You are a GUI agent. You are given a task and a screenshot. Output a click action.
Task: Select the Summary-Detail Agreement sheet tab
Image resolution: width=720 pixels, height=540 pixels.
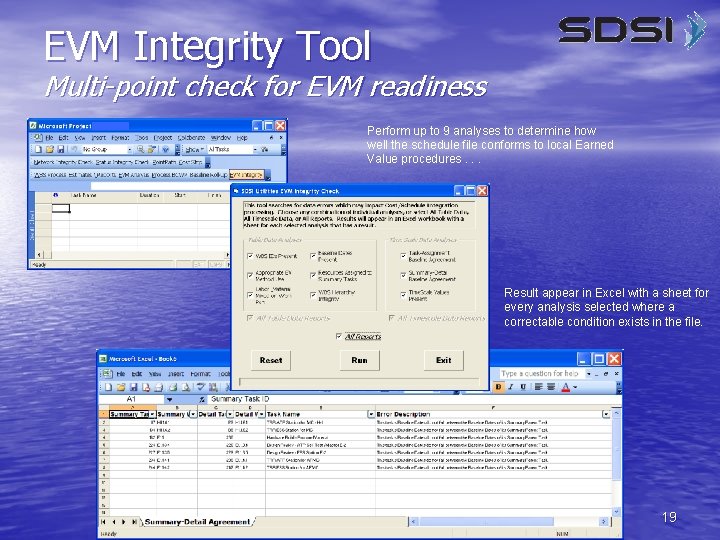[x=197, y=522]
